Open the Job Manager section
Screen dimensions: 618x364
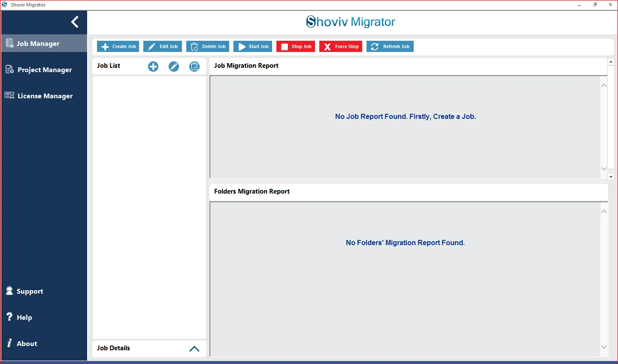pyautogui.click(x=44, y=43)
